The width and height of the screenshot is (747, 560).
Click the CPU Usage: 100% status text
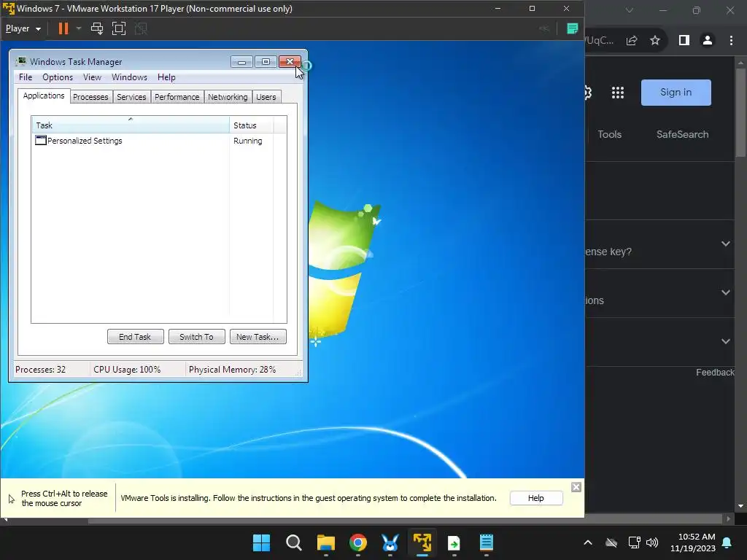coord(127,370)
